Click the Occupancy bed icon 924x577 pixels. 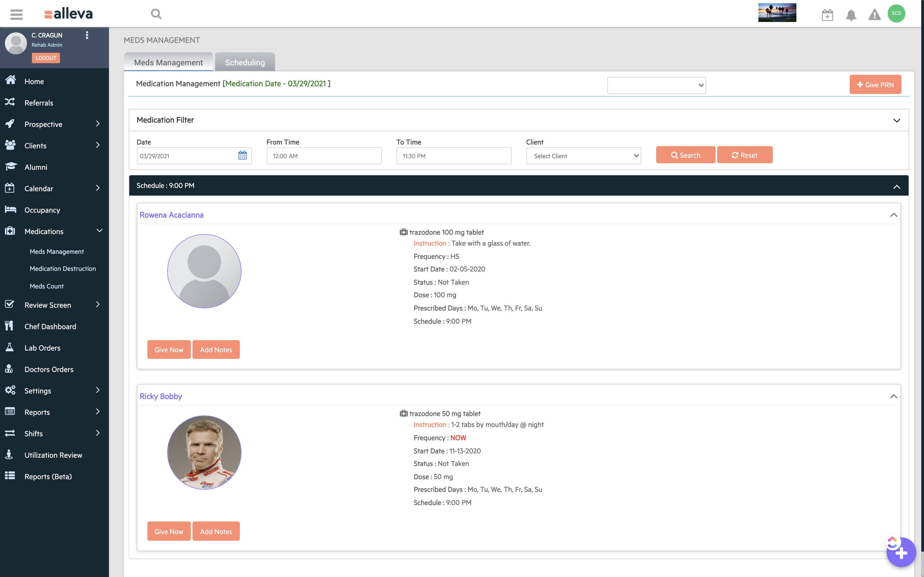tap(10, 209)
